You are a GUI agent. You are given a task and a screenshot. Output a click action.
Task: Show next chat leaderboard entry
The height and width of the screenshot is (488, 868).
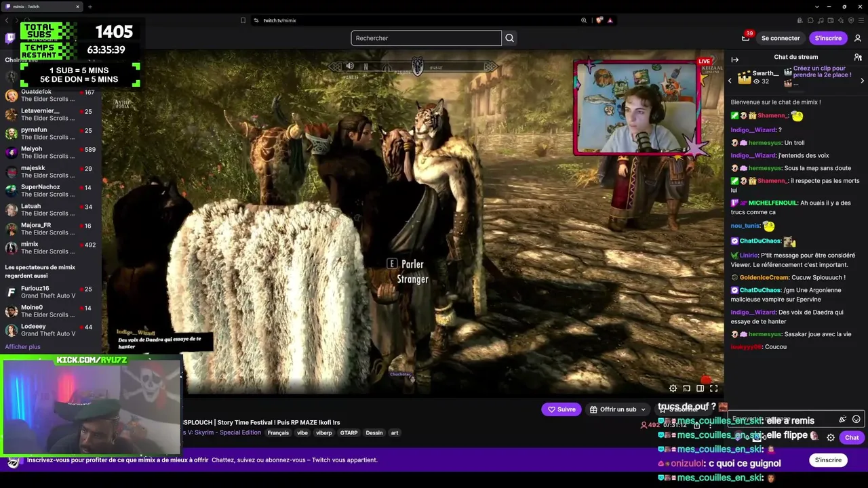863,81
